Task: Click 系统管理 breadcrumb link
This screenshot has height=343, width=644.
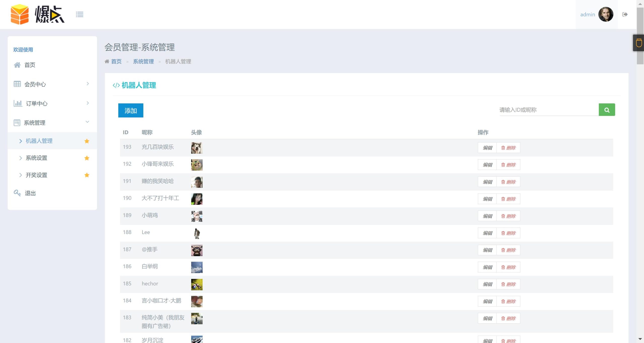Action: pos(143,62)
